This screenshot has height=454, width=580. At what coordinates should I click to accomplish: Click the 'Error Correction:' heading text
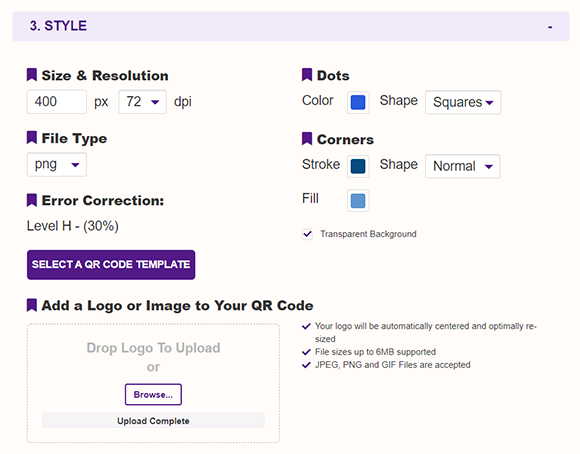click(103, 201)
